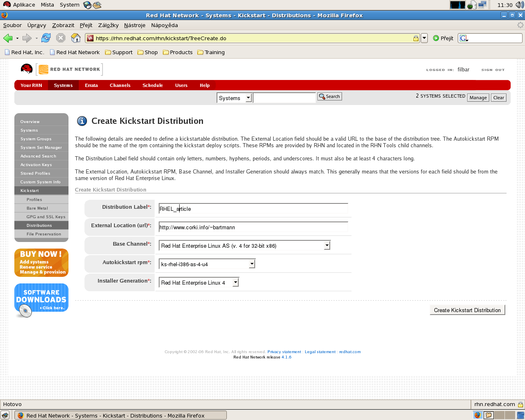Open the Installer Generation dropdown
The width and height of the screenshot is (525, 420).
(x=199, y=283)
